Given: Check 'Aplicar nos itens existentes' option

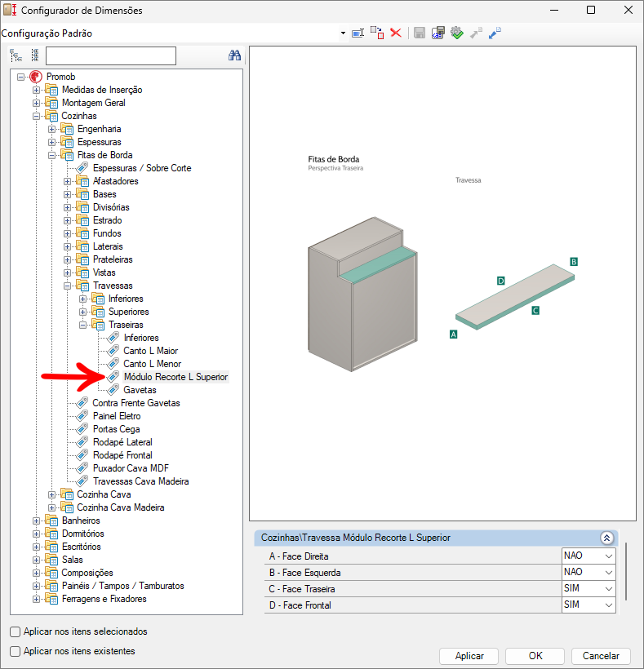Looking at the screenshot, I should point(16,651).
